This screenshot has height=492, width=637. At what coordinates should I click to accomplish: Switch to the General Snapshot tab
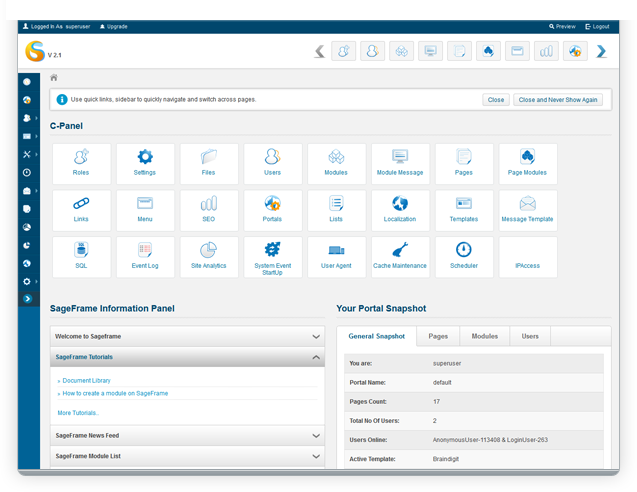(x=377, y=336)
